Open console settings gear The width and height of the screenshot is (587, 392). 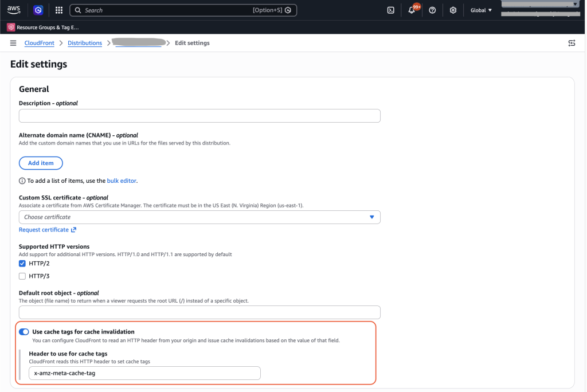click(x=453, y=10)
